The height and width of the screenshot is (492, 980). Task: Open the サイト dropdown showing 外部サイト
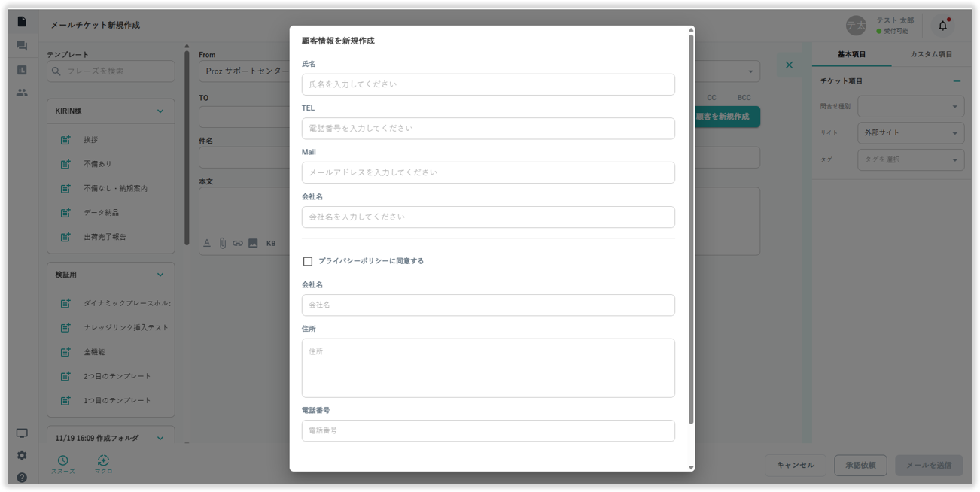tap(910, 133)
